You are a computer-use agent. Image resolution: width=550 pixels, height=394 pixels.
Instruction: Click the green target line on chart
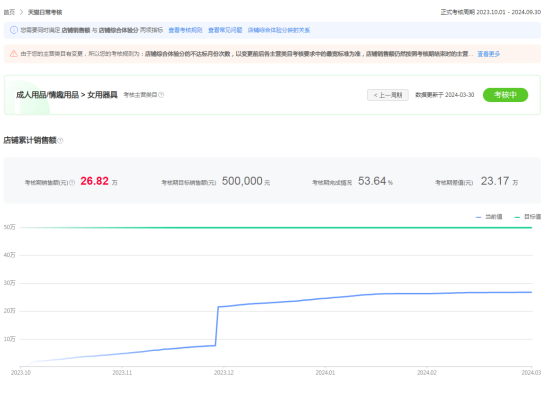(x=276, y=227)
